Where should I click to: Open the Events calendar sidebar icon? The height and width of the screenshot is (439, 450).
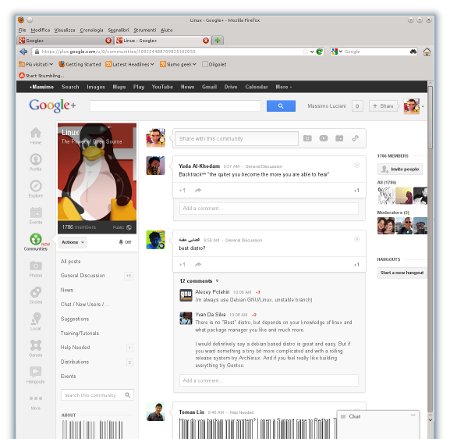click(x=35, y=212)
